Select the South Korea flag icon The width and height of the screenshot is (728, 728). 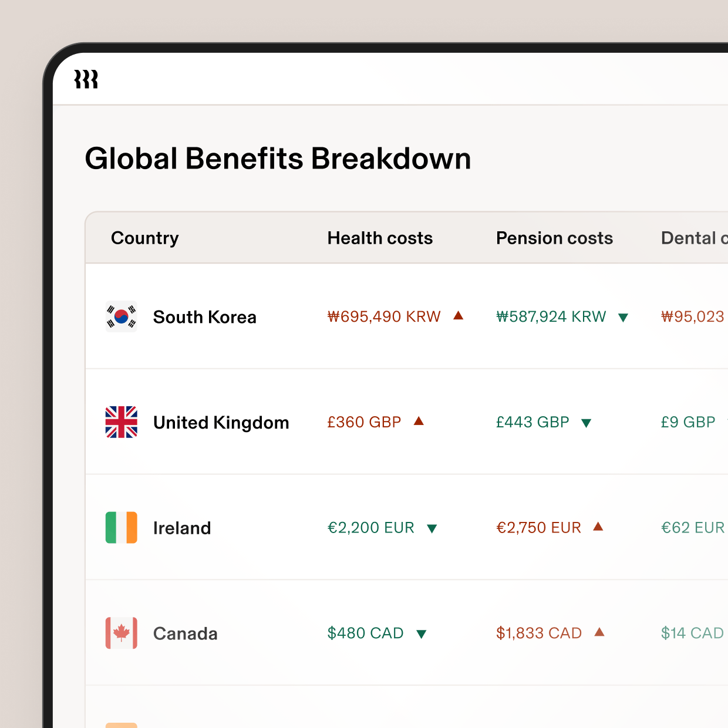[x=121, y=316]
